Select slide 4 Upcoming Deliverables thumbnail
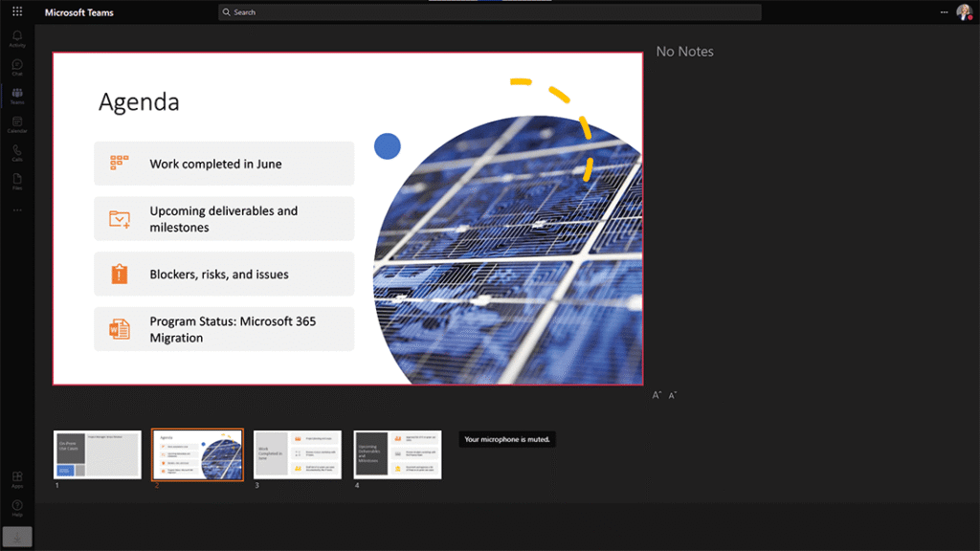The width and height of the screenshot is (980, 551). (x=397, y=454)
